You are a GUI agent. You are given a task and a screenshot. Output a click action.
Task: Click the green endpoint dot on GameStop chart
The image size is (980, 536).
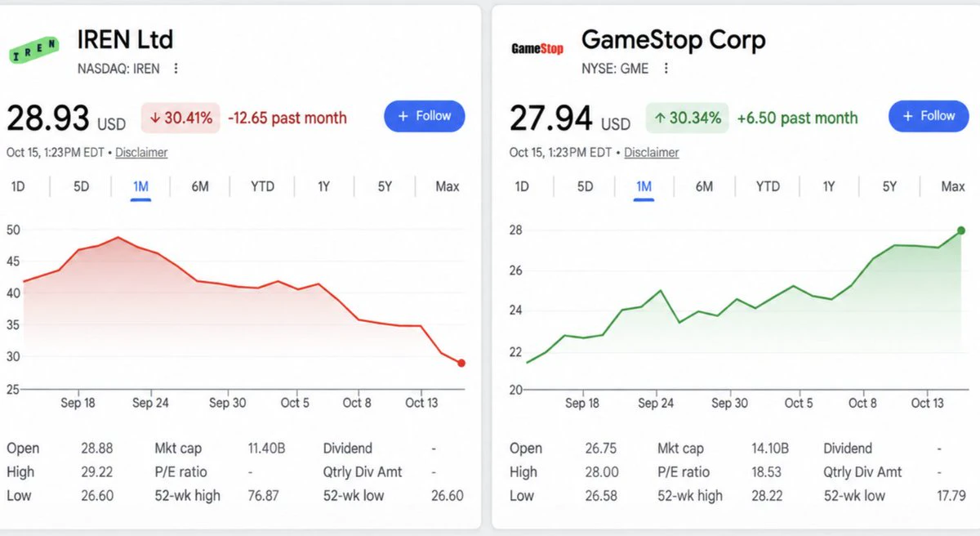pyautogui.click(x=960, y=230)
